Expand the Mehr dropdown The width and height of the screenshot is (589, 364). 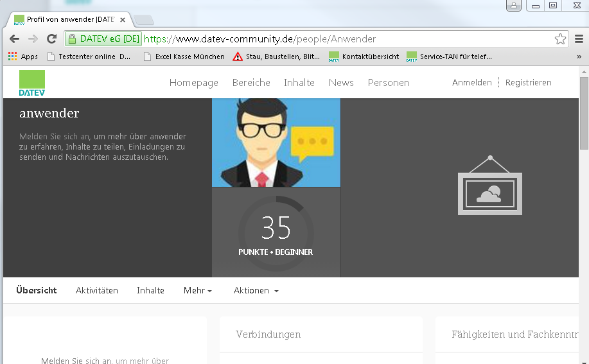[x=198, y=291]
